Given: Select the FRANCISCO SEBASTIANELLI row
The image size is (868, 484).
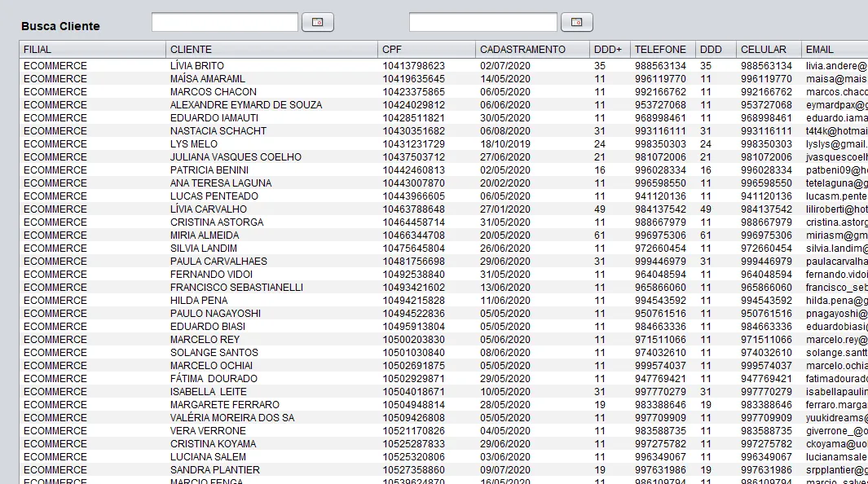Looking at the screenshot, I should pos(443,288).
